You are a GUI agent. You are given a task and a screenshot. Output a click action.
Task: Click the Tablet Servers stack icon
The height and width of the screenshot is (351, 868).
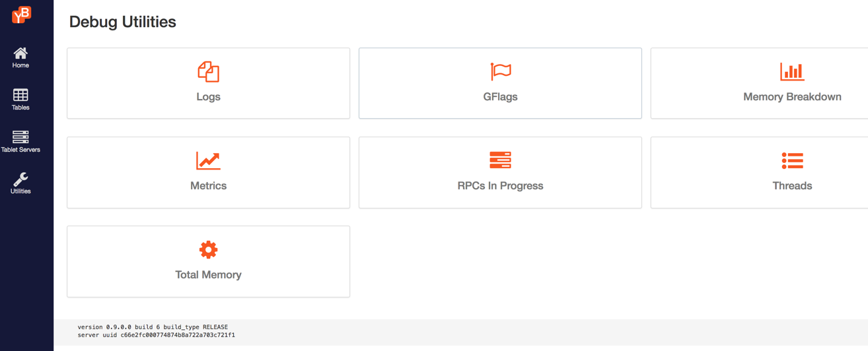coord(20,137)
